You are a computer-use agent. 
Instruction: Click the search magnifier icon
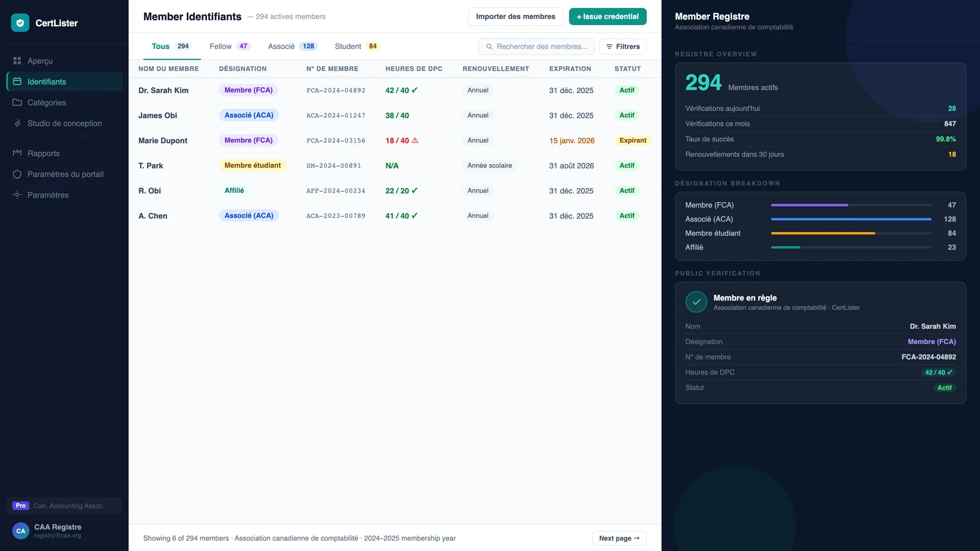(x=489, y=47)
